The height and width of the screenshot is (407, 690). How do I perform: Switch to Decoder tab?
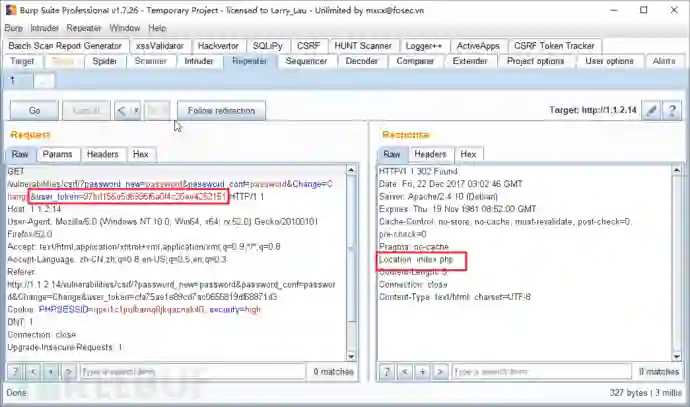(x=362, y=61)
